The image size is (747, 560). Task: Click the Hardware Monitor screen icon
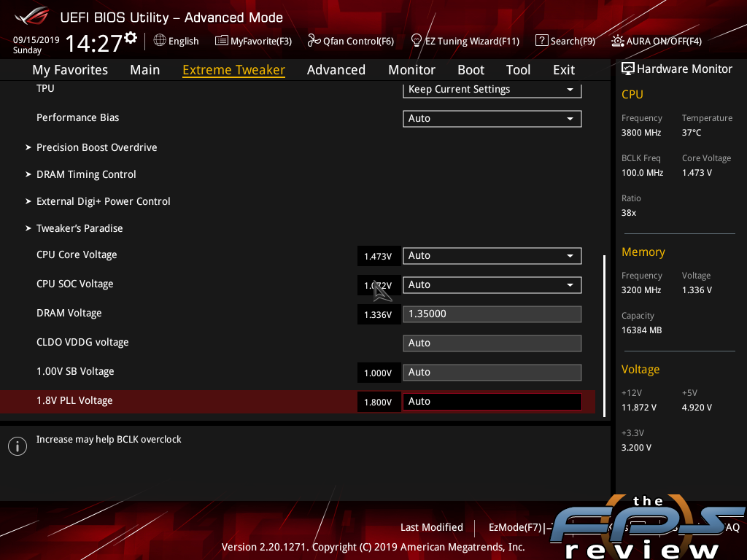(x=628, y=69)
